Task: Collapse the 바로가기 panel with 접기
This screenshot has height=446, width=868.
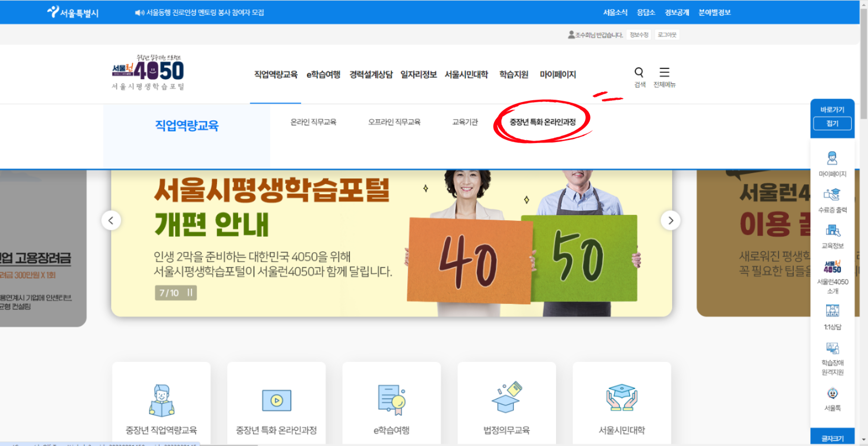Action: [833, 123]
